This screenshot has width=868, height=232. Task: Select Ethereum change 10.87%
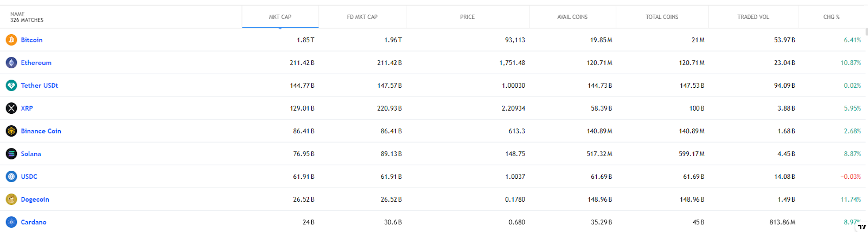click(851, 63)
